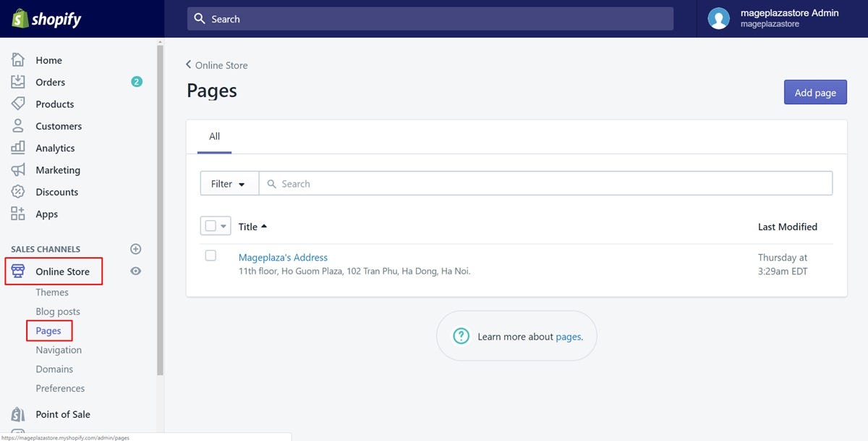Screen dimensions: 868x441
Task: Open Point of Sale register icon
Action: [17, 413]
